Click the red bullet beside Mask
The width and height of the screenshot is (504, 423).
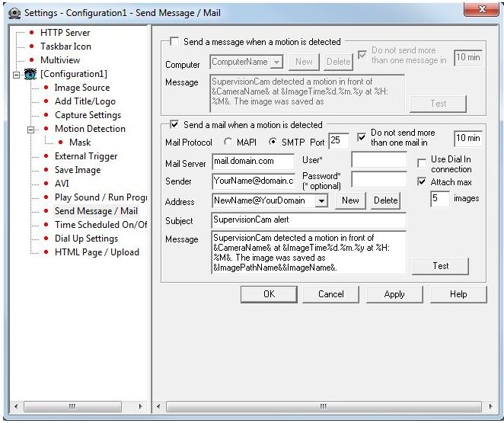pos(60,143)
